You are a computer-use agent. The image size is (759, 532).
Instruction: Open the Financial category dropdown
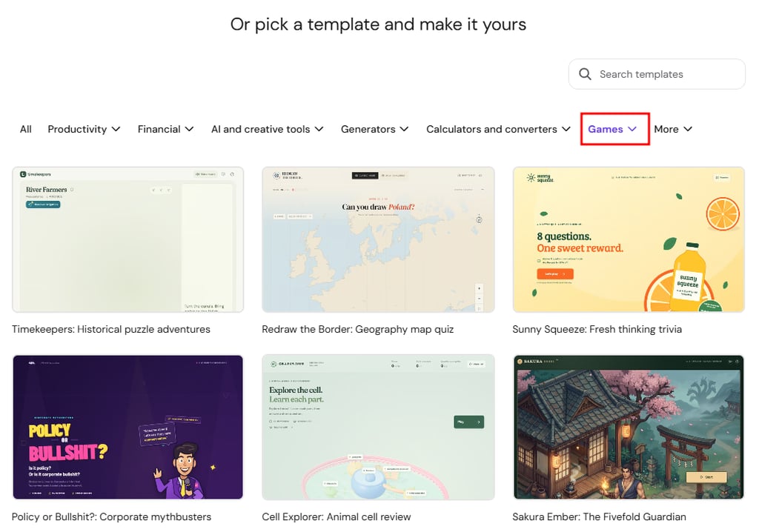pos(165,129)
